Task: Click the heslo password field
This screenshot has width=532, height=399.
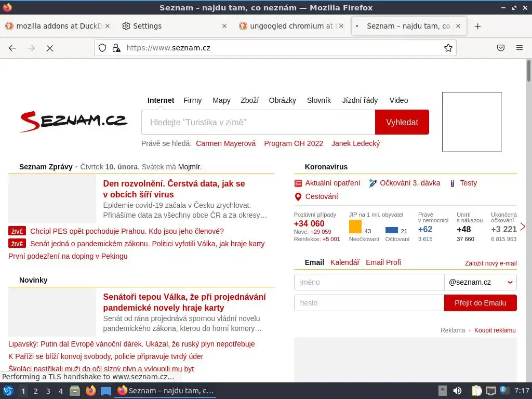Action: pyautogui.click(x=369, y=303)
